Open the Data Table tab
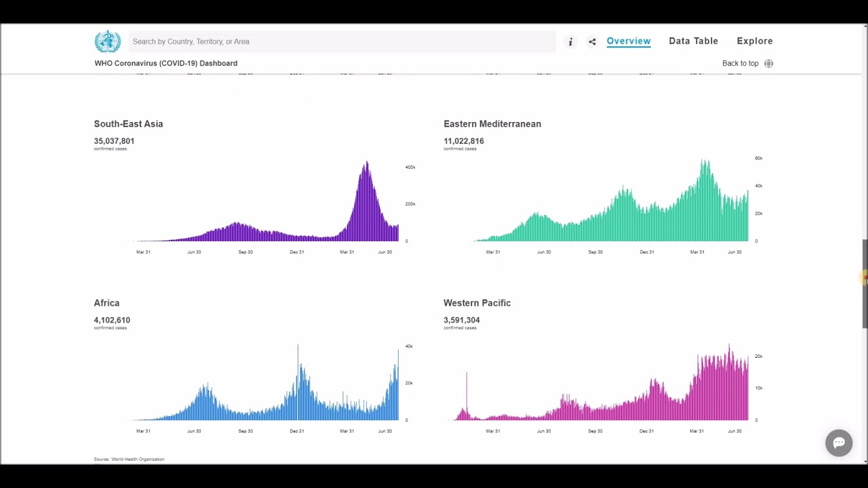868x488 pixels. [x=693, y=41]
